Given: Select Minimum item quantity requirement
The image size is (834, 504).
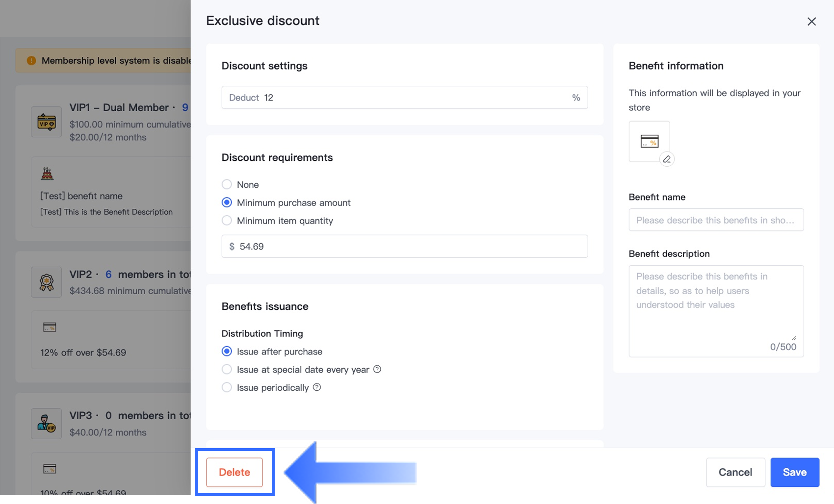Looking at the screenshot, I should [227, 221].
